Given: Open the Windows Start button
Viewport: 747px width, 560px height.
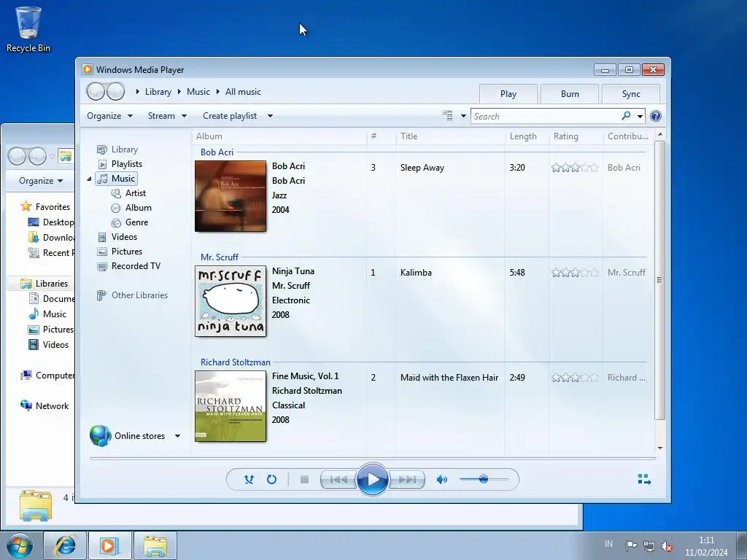Looking at the screenshot, I should pyautogui.click(x=20, y=545).
